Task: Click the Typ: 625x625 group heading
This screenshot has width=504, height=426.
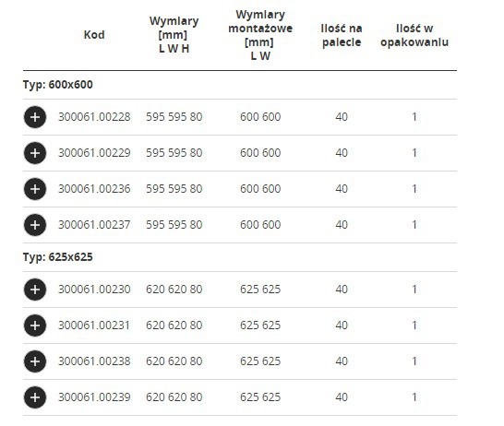Action: [58, 257]
